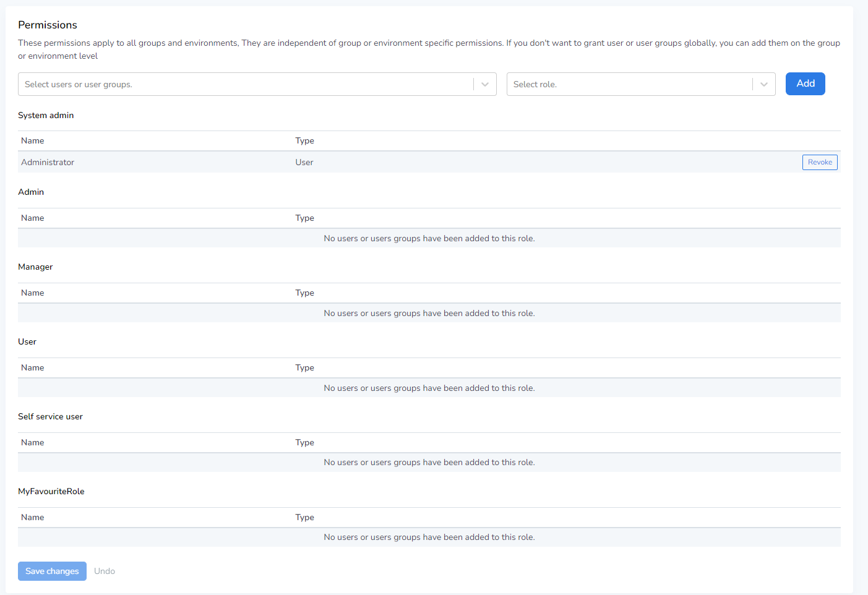Click the Name column header under System admin
Viewport: 868px width, 595px height.
(x=33, y=141)
